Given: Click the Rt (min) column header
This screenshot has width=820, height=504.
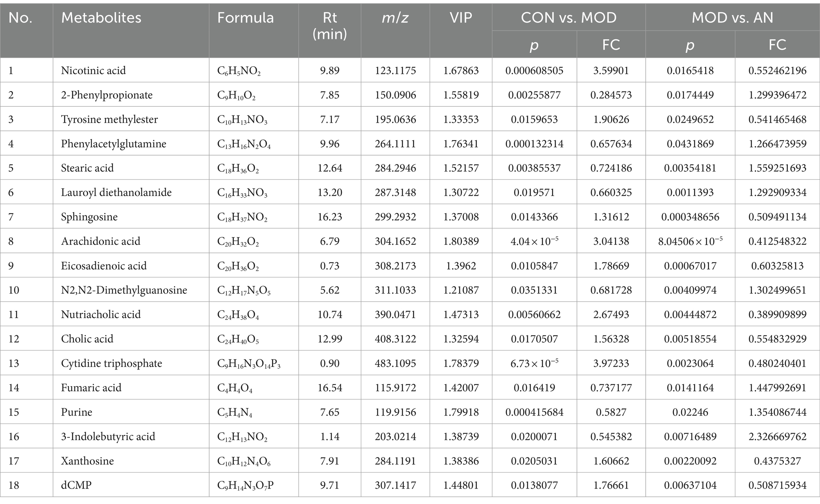Looking at the screenshot, I should (330, 26).
